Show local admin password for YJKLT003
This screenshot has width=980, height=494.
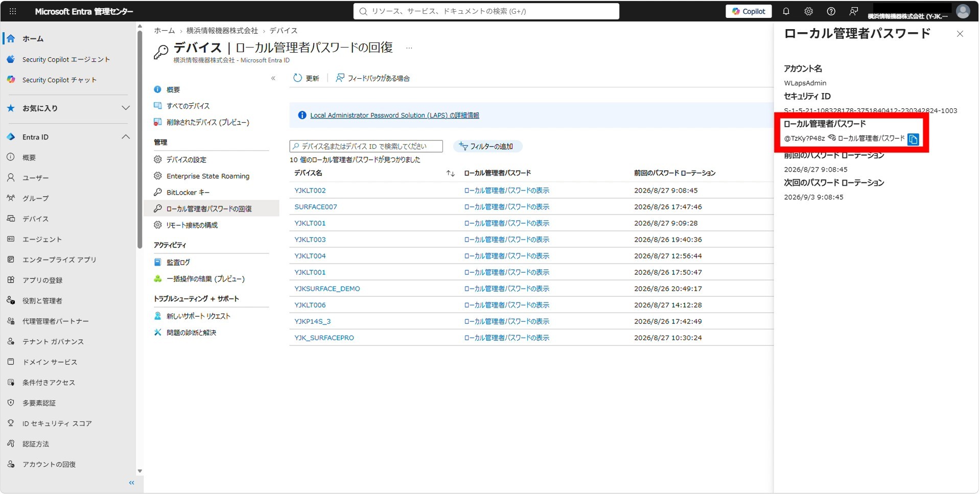506,240
